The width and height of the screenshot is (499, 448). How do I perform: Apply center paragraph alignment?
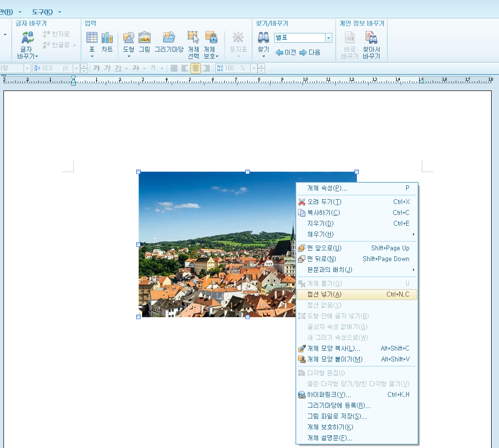pyautogui.click(x=195, y=68)
